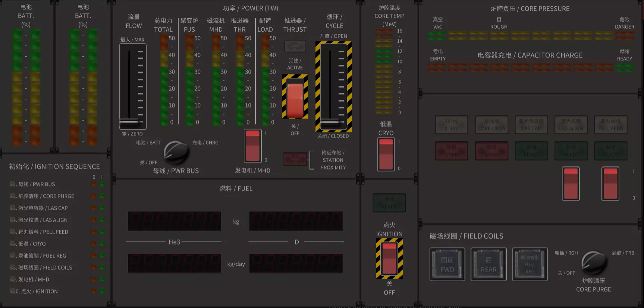Click the green light on PWR BUS row
Screen dimensions: 644x308
coord(102,184)
